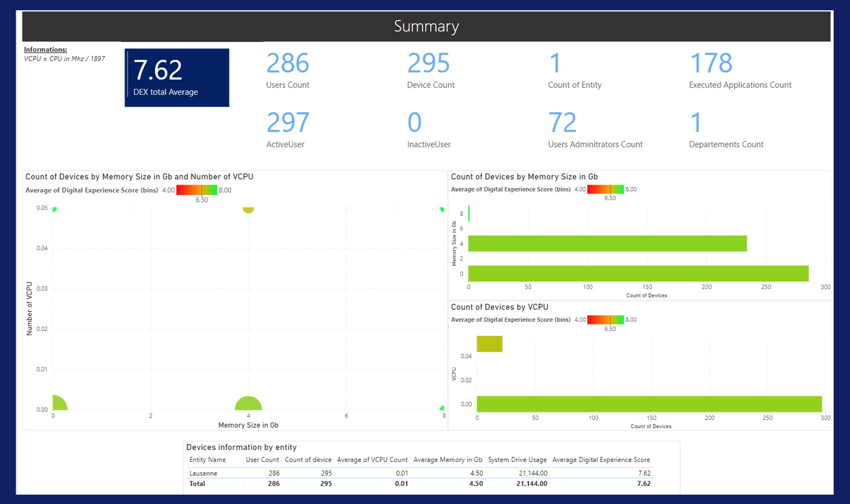The image size is (850, 504).
Task: Select the olive 0.04 VCPU bar
Action: [489, 344]
